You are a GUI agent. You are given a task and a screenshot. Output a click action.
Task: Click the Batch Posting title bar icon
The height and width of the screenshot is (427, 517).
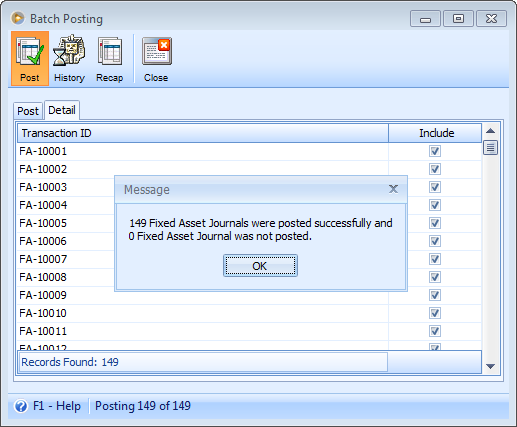coord(18,18)
